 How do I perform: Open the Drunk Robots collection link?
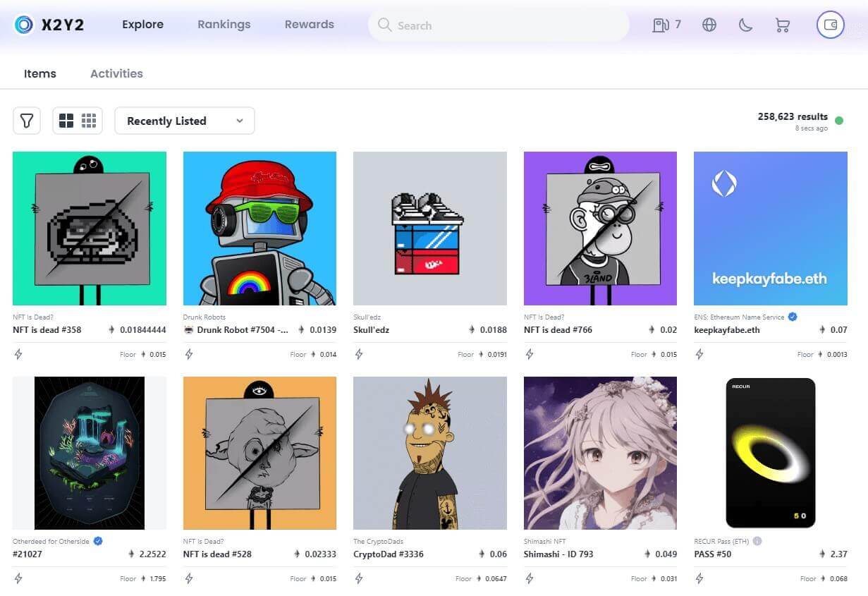pos(204,317)
